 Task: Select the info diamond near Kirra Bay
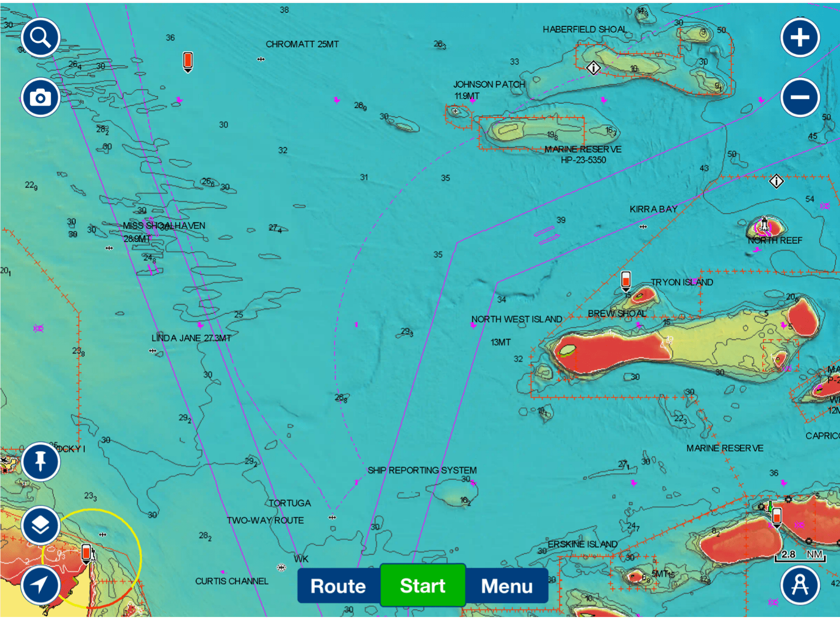(x=776, y=181)
